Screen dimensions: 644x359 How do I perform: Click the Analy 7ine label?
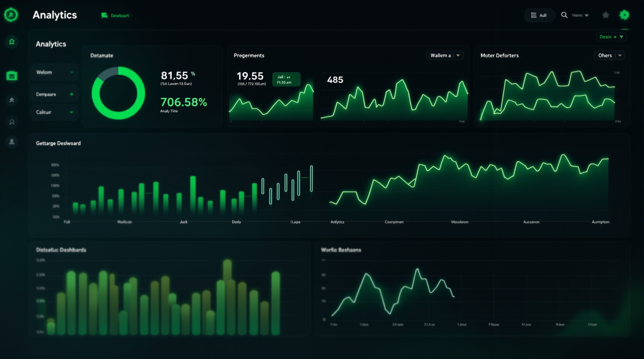(x=169, y=111)
